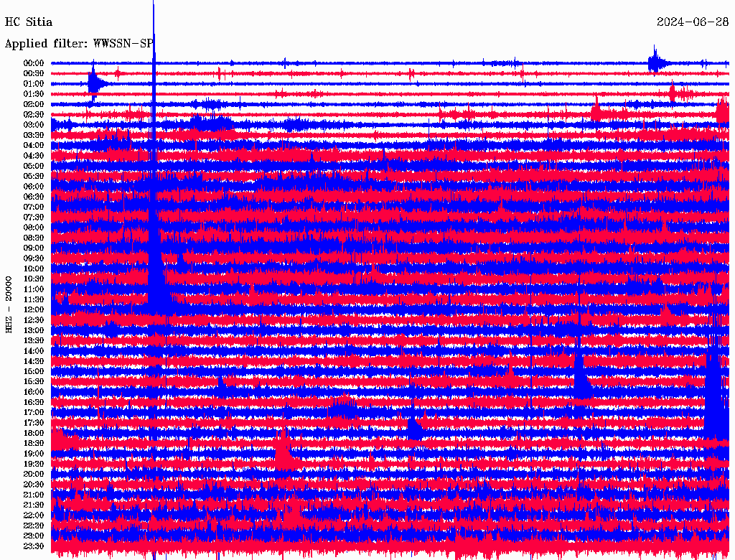This screenshot has height=560, width=735.
Task: Select the 12:30 time row label
Action: tap(34, 320)
